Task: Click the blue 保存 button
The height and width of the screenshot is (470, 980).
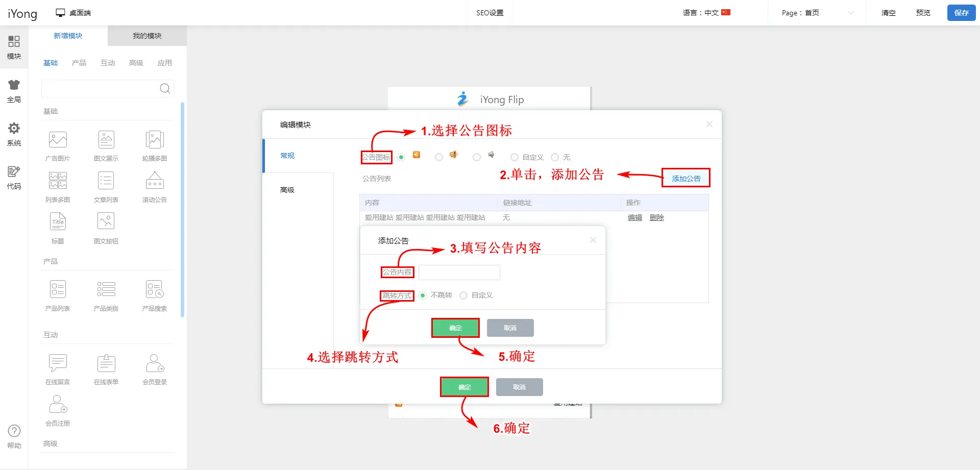Action: click(x=961, y=13)
